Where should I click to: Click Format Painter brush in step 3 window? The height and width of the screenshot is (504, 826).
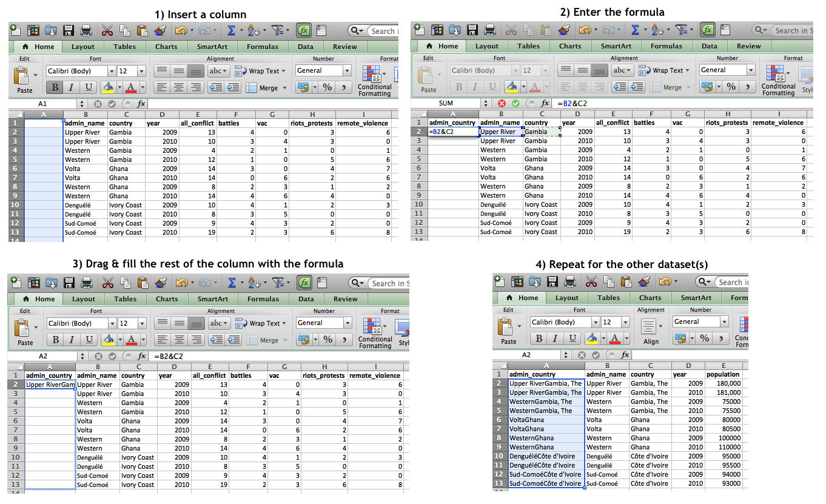(x=161, y=283)
